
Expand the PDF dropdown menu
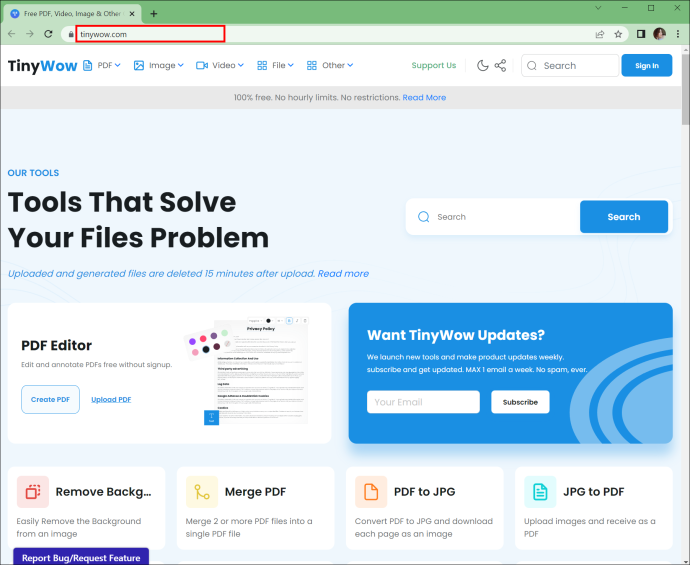point(102,66)
